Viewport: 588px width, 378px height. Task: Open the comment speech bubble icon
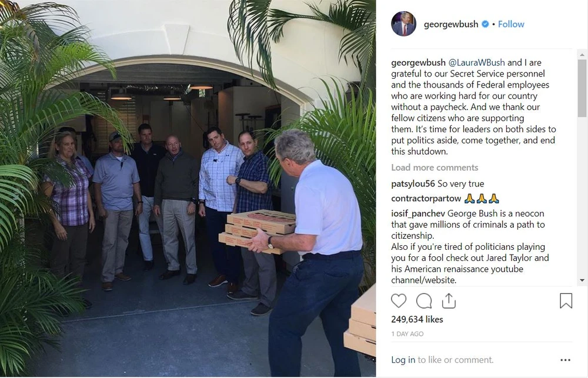tap(424, 301)
